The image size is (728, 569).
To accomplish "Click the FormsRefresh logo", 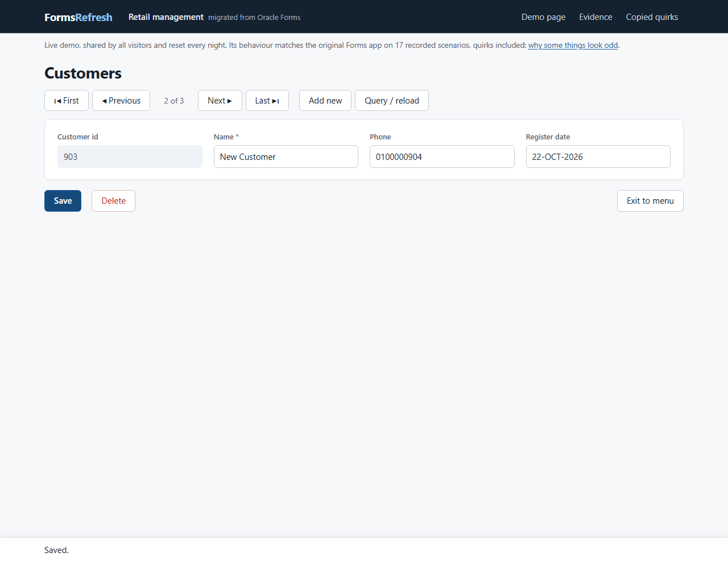I will pyautogui.click(x=78, y=17).
